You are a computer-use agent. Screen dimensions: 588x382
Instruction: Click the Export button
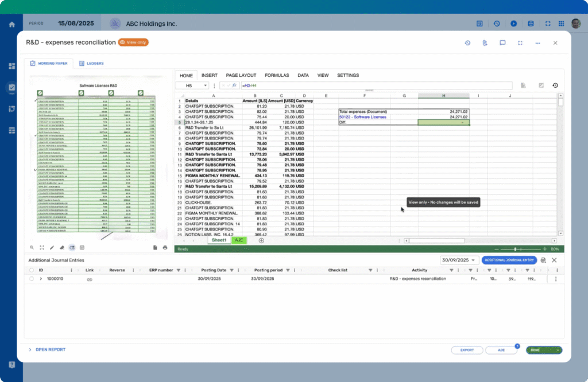pos(467,350)
